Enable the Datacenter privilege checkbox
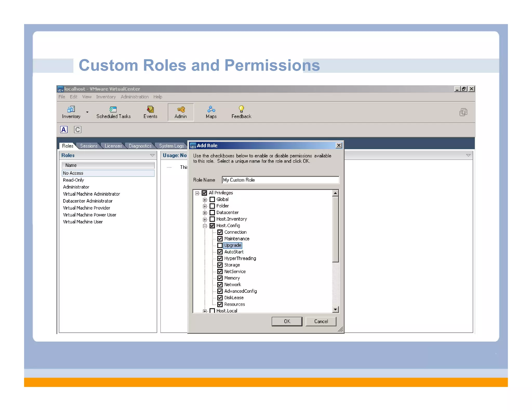Viewport: 532px width, 411px height. click(x=212, y=213)
